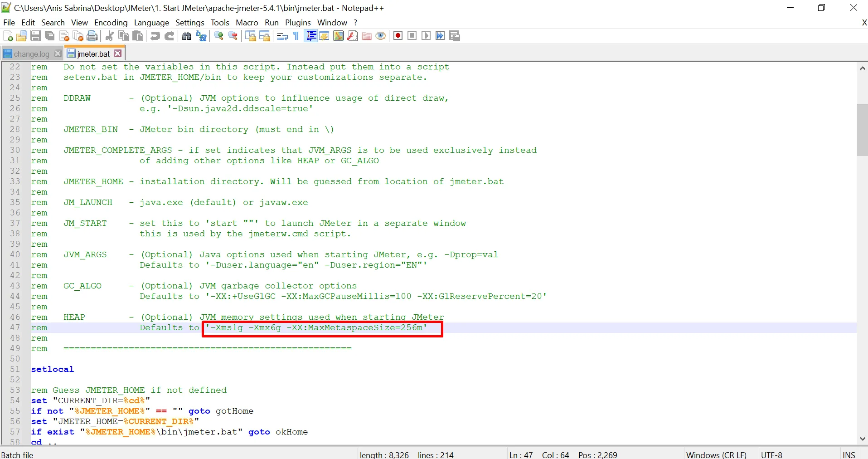Open the User Defined Language dialog icon
Screen dimensions: 868x459
pyautogui.click(x=325, y=36)
